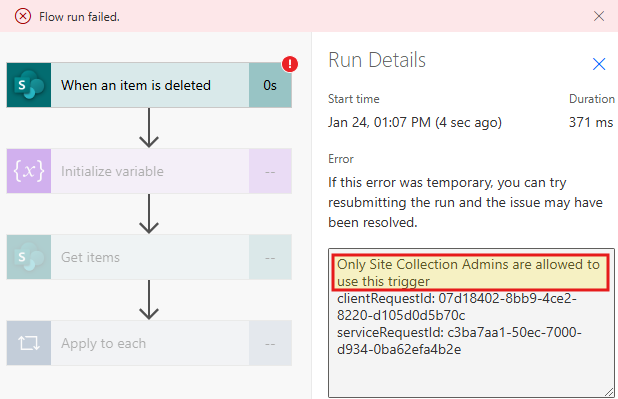The width and height of the screenshot is (618, 399).
Task: Dismiss the Flow run failed banner
Action: click(x=599, y=16)
